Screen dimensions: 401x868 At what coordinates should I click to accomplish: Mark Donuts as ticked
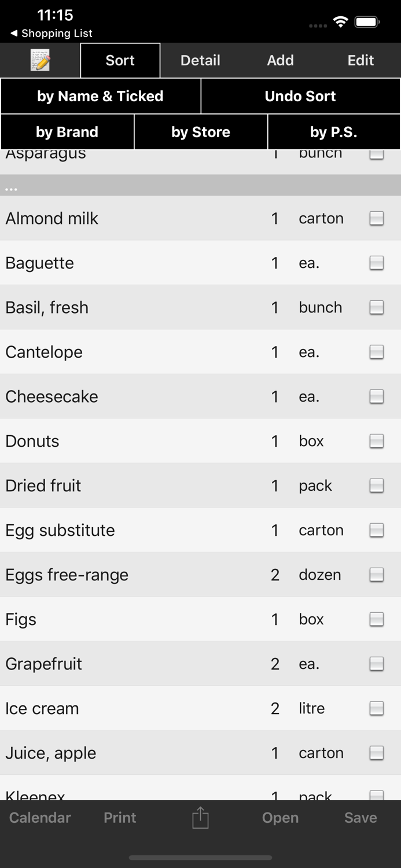tap(376, 441)
